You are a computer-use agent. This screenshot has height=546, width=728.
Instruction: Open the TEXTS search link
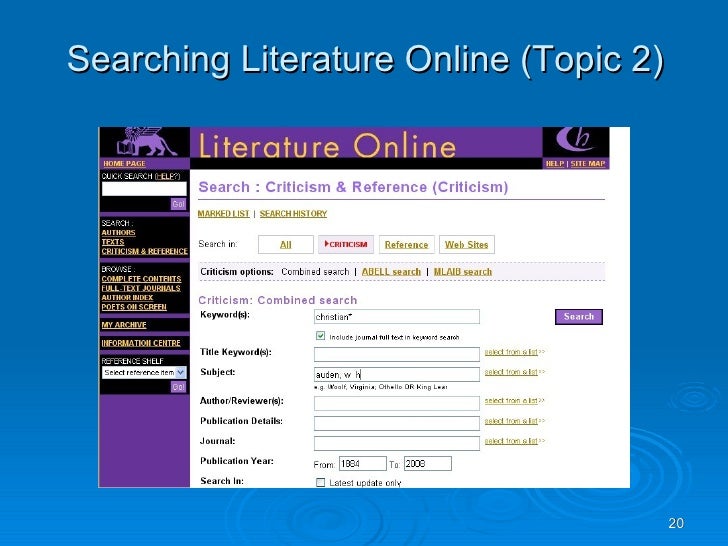click(x=113, y=241)
